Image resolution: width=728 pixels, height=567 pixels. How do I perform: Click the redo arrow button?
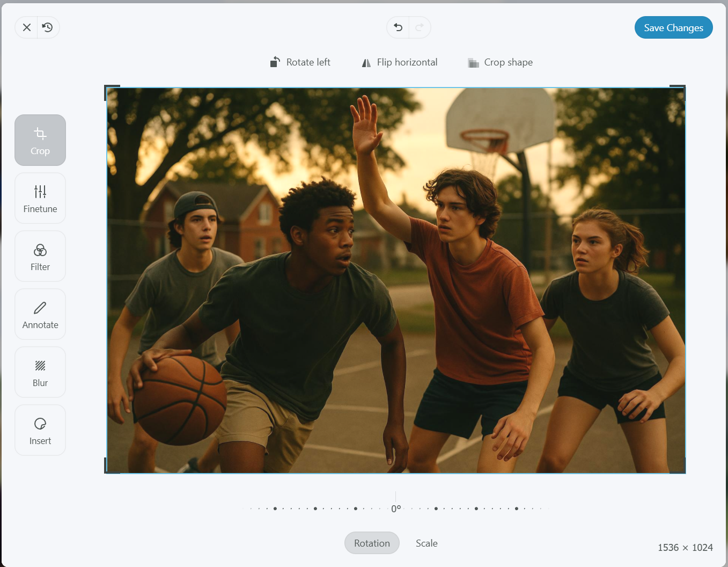420,27
